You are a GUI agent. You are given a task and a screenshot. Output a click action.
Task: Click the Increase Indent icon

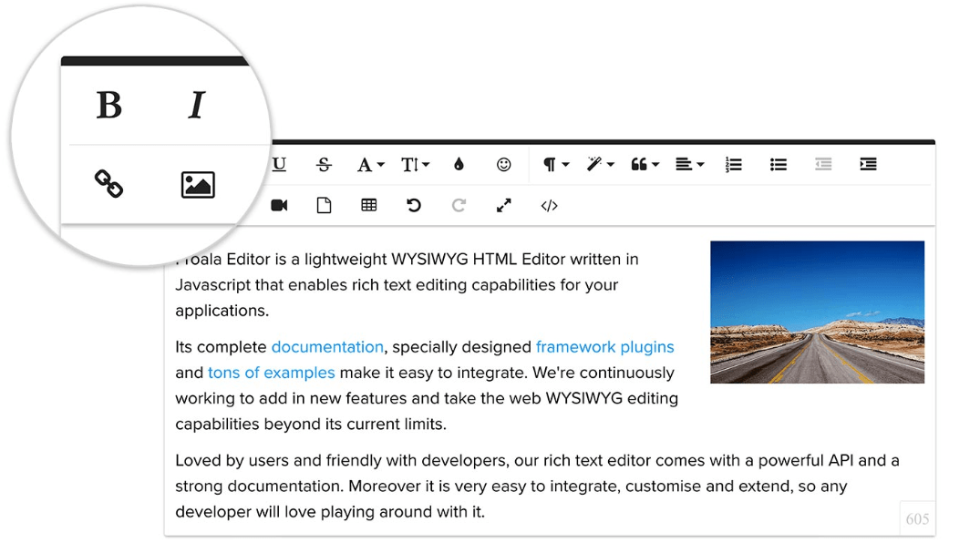[868, 164]
